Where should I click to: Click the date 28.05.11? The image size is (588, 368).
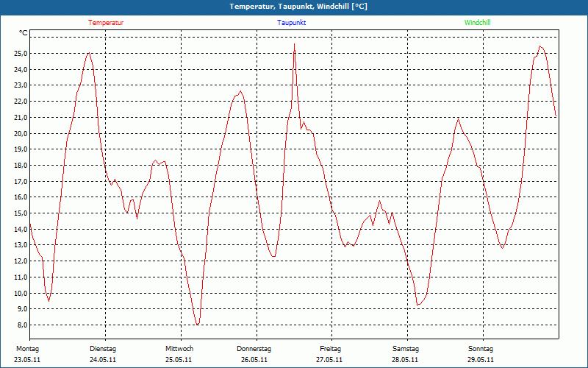click(405, 360)
